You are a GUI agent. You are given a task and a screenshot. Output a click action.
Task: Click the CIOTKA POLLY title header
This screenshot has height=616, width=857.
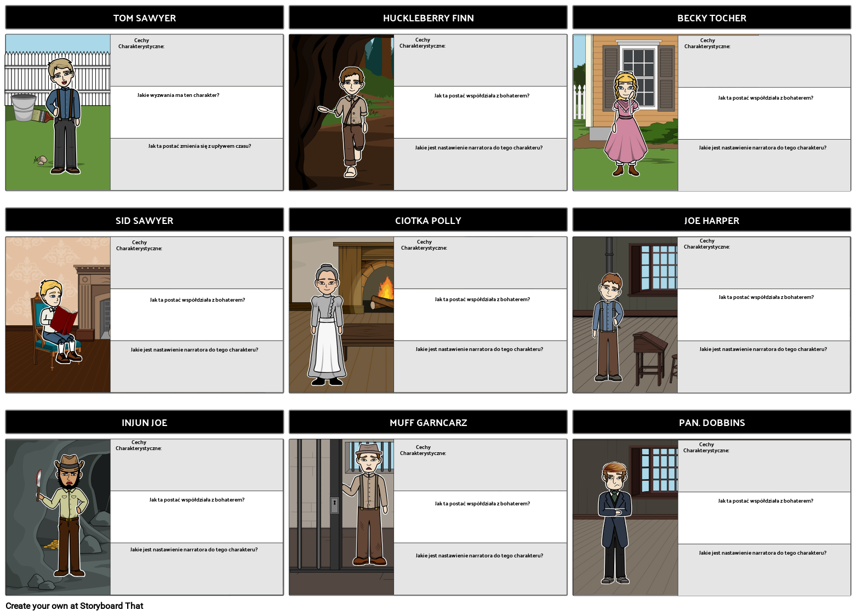428,221
